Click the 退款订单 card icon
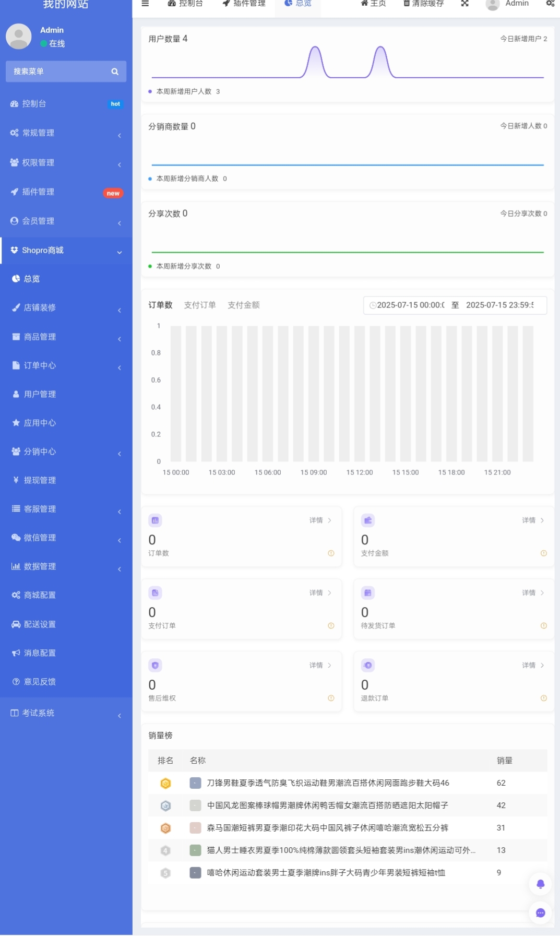 (x=368, y=666)
